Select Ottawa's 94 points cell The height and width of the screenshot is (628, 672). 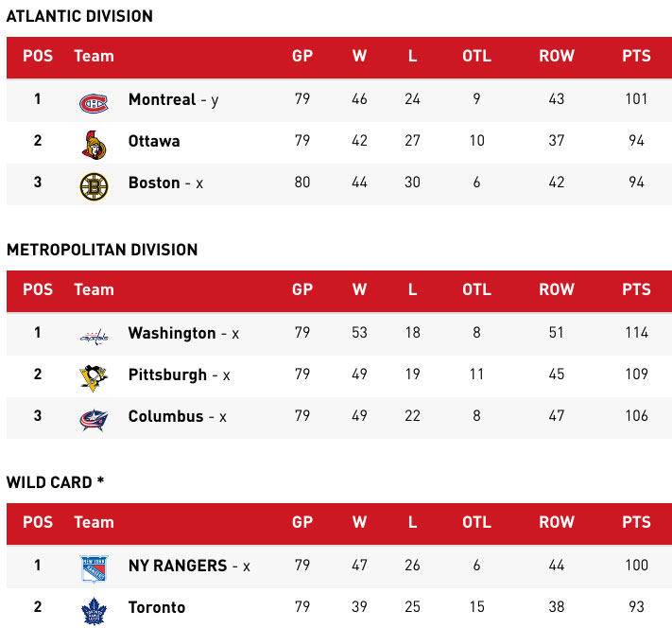[x=636, y=141]
